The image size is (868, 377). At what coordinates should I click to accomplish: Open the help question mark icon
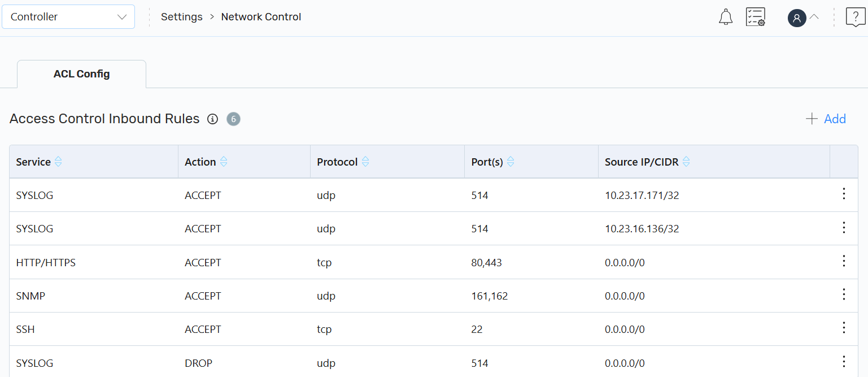[x=855, y=17]
